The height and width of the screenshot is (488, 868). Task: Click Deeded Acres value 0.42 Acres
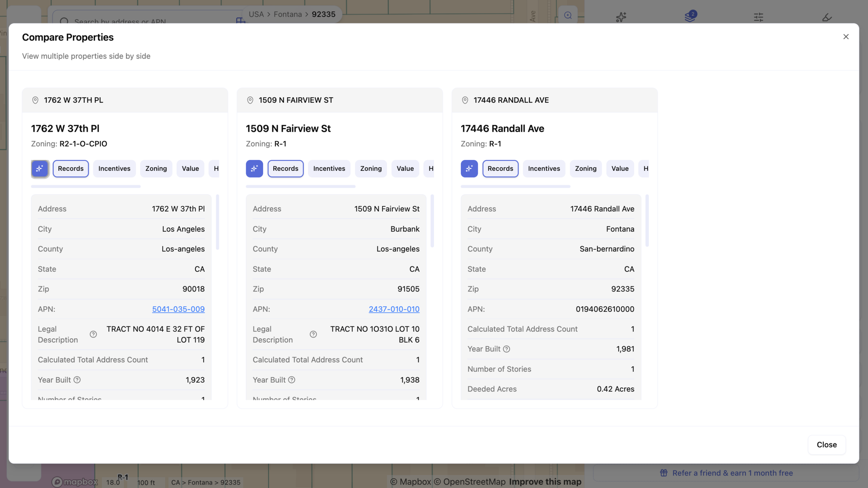[615, 389]
